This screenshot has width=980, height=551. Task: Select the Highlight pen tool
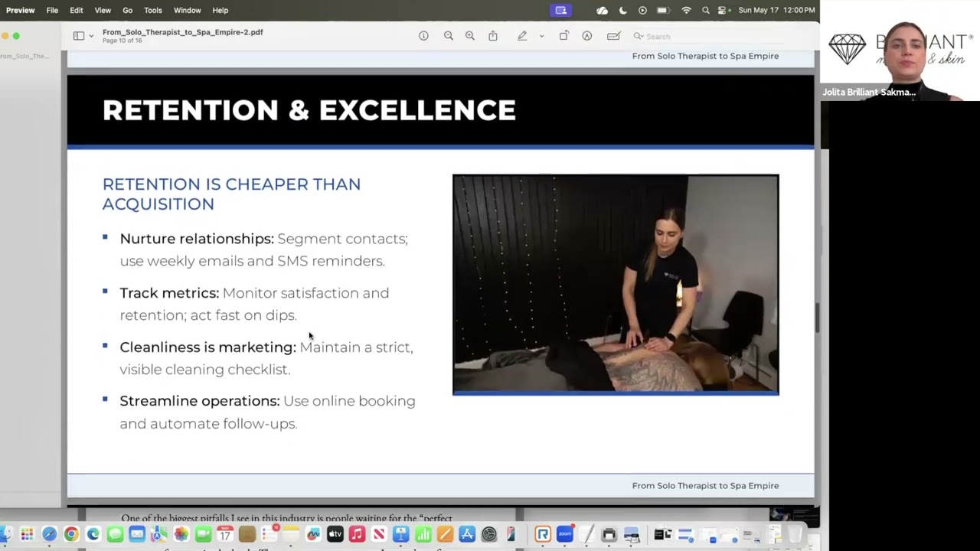(x=522, y=36)
